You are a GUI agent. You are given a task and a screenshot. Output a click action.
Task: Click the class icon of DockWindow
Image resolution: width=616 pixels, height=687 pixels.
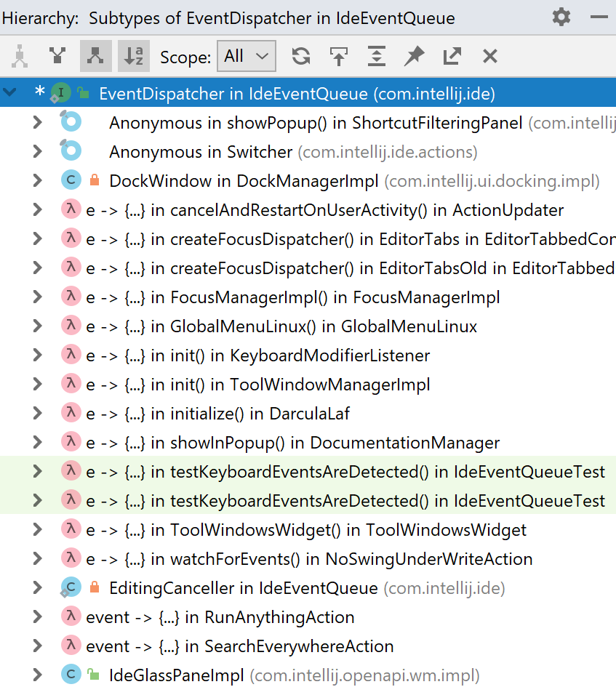[71, 180]
